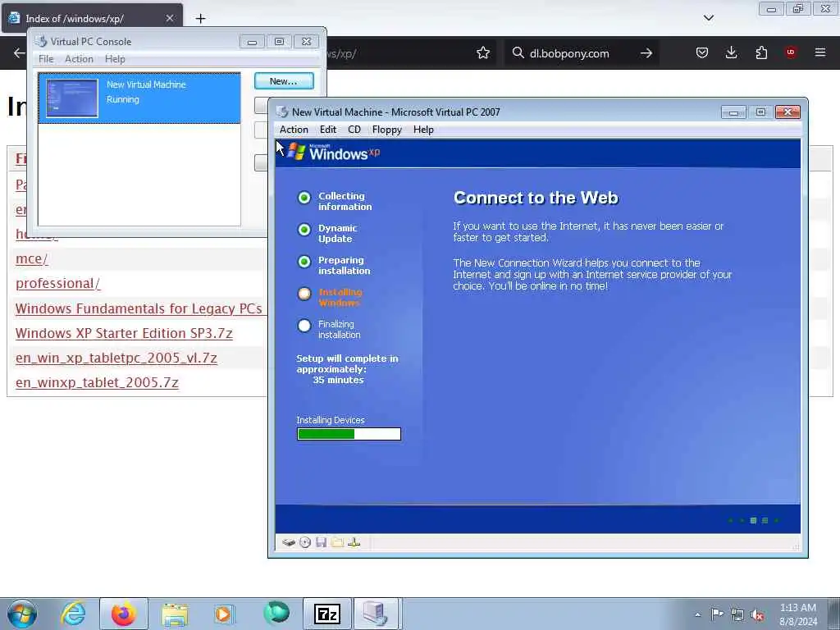Open the Firefox hamburger application menu
Image resolution: width=840 pixels, height=630 pixels.
tap(820, 52)
